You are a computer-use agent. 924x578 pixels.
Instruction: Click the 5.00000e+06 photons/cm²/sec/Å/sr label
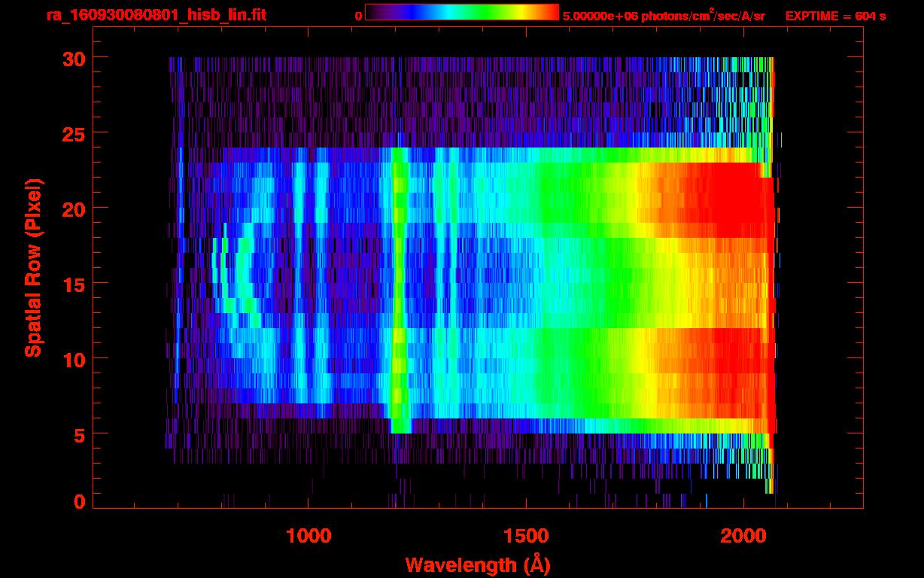664,15
